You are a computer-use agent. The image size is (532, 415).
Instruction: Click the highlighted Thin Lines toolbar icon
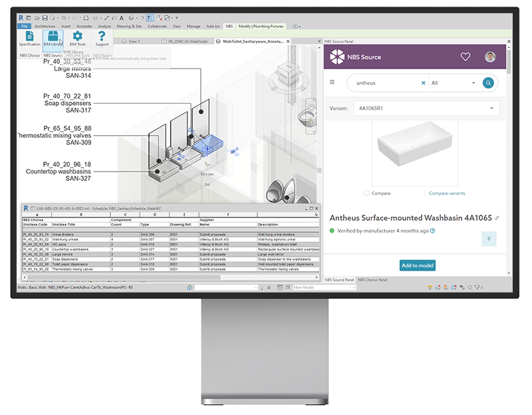pos(150,18)
